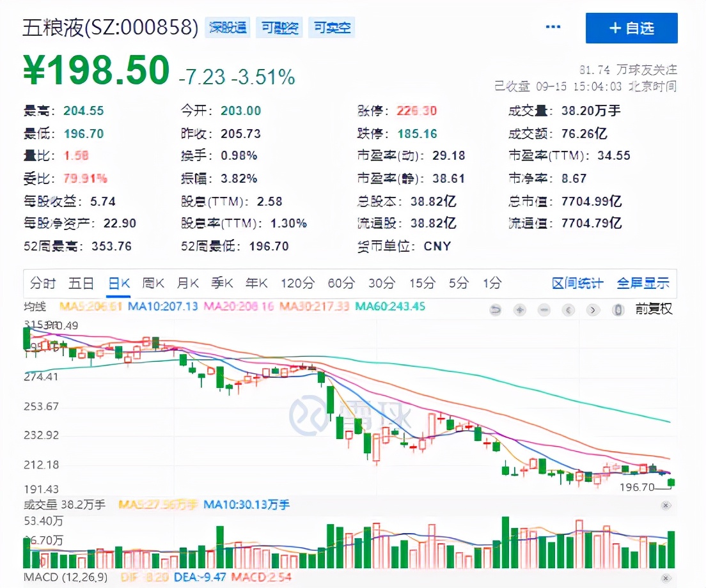The width and height of the screenshot is (706, 588).
Task: Close the MACD indicator panel
Action: coord(666,578)
